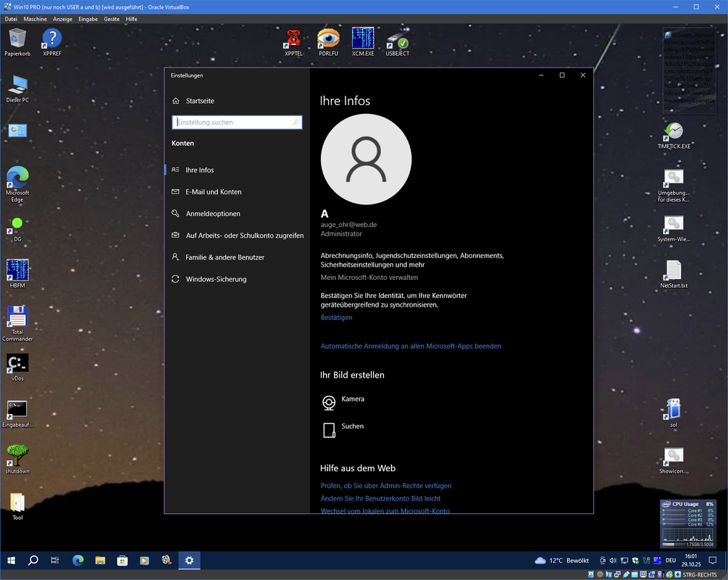Viewport: 728px width, 580px height.
Task: Open Anmeldeoptionen settings page
Action: pyautogui.click(x=237, y=214)
